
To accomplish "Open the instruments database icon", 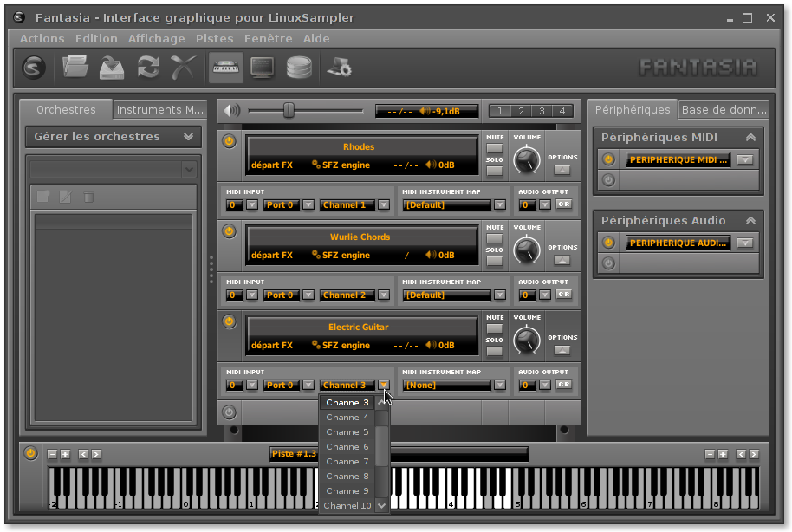I will point(298,67).
